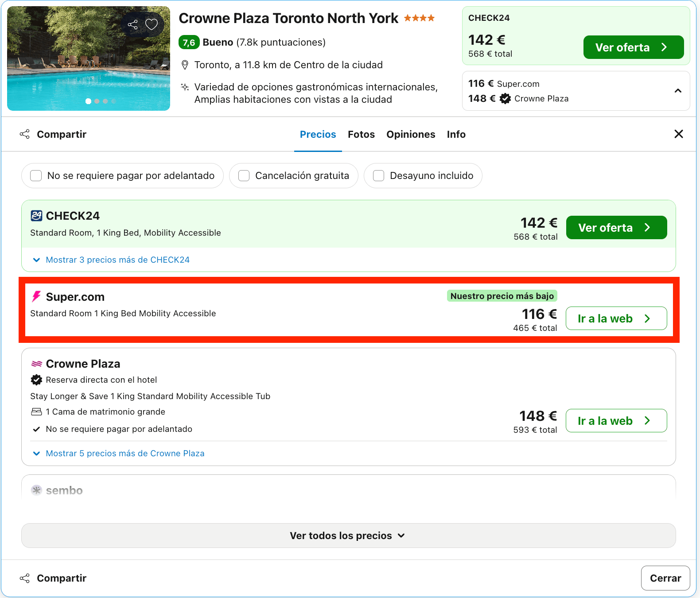Click Ver oferta in the top CHECK24 box
The height and width of the screenshot is (598, 700).
(634, 47)
